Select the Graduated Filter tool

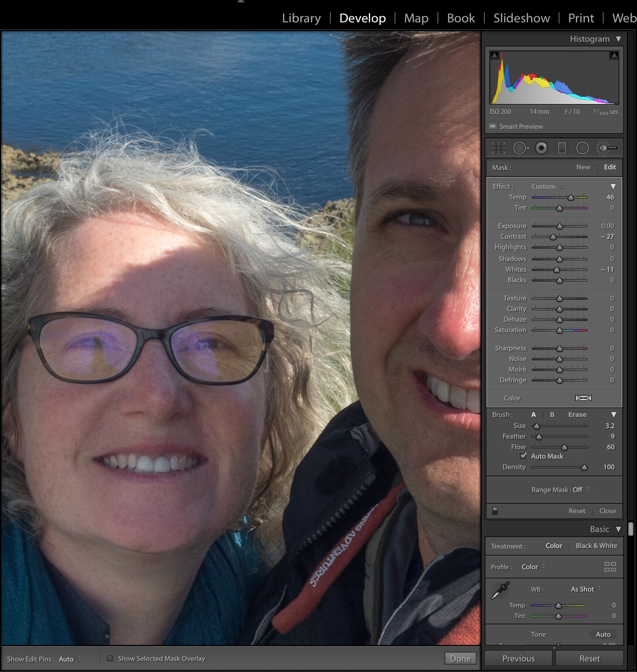562,148
